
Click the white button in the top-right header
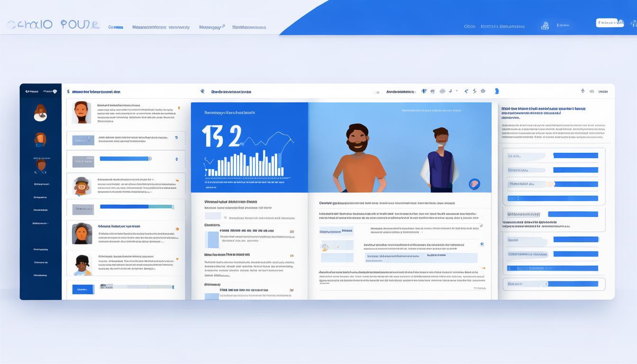(610, 23)
